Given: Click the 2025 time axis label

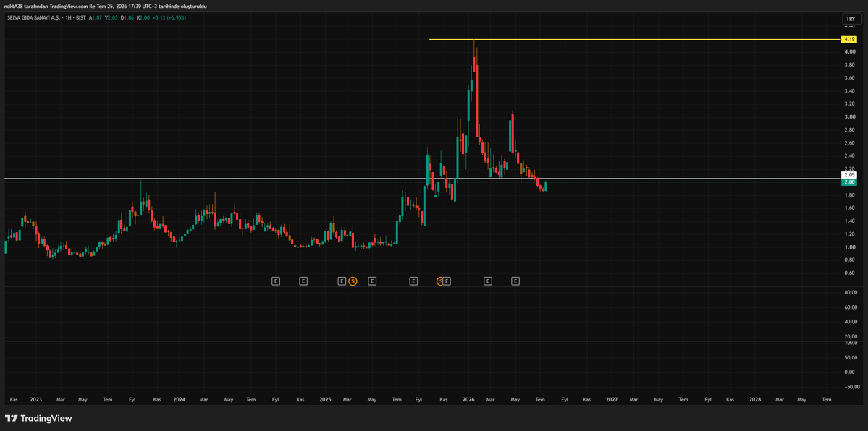Looking at the screenshot, I should 325,399.
